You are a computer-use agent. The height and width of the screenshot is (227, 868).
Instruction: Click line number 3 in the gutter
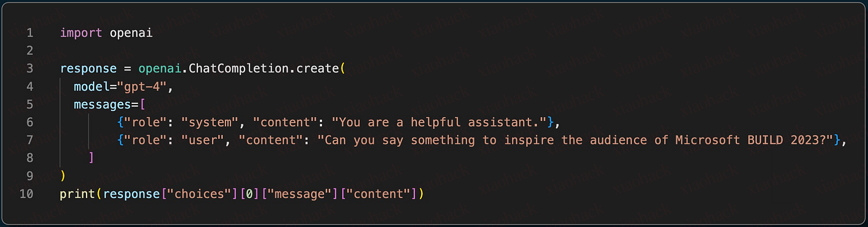point(30,69)
